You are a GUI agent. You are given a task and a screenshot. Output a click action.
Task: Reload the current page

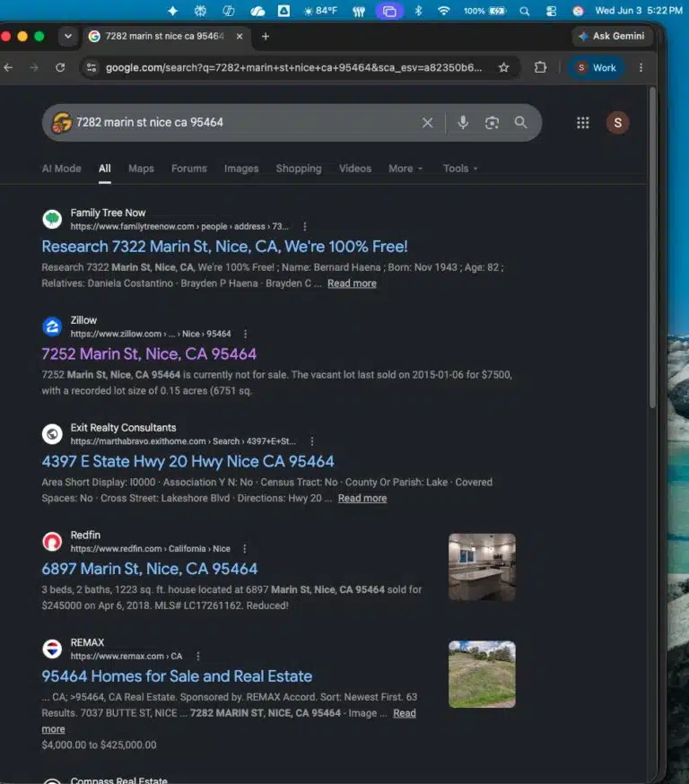click(x=60, y=67)
